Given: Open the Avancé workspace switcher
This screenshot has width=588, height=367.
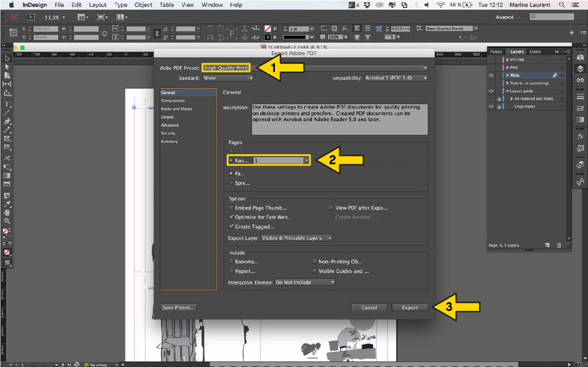Looking at the screenshot, I should point(508,17).
